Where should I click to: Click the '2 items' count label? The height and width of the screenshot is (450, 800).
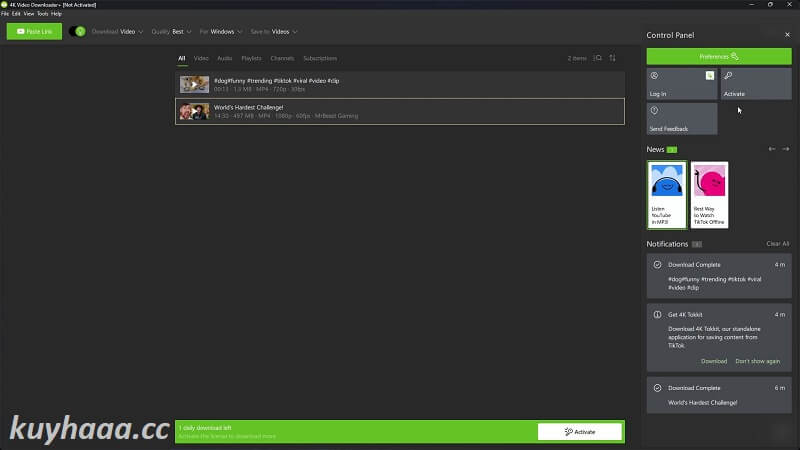(x=577, y=58)
